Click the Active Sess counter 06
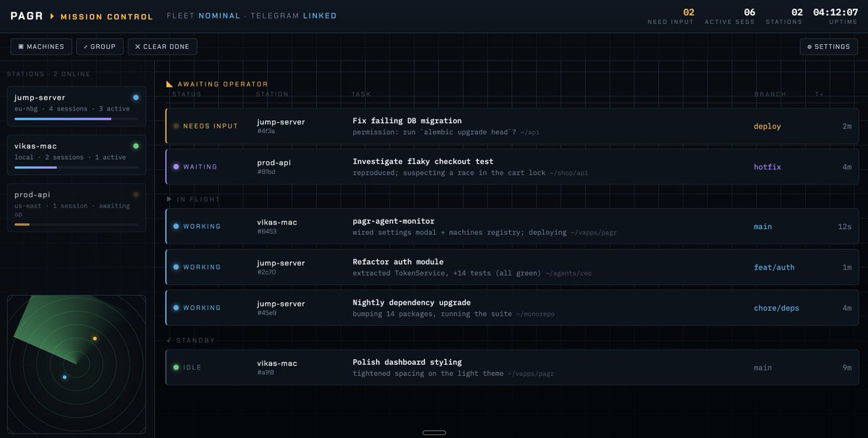The width and height of the screenshot is (868, 438). click(749, 12)
